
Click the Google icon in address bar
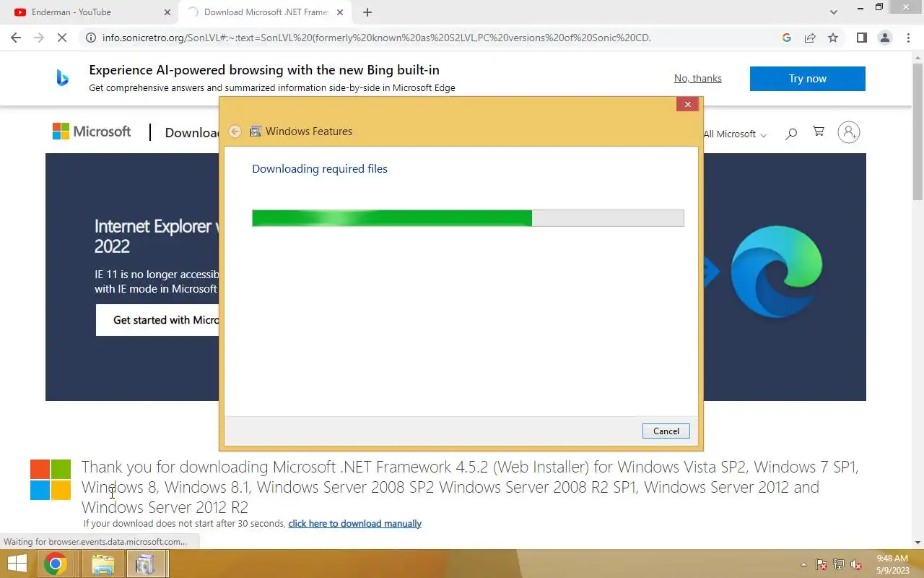pyautogui.click(x=787, y=38)
